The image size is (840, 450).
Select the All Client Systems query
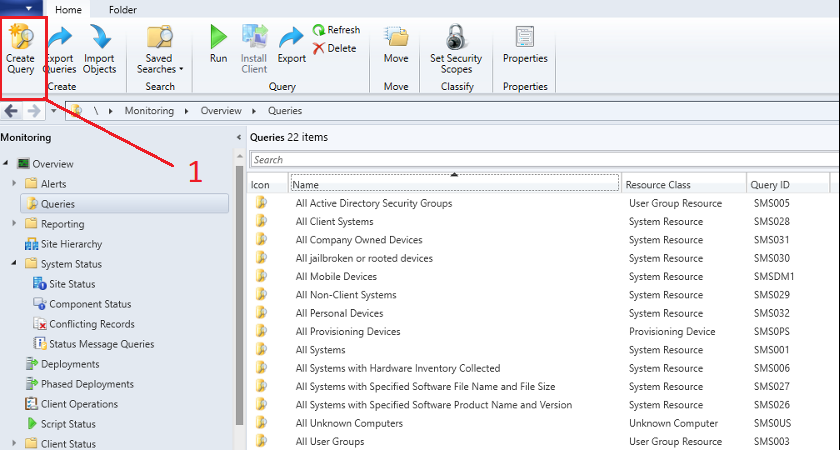(x=334, y=222)
